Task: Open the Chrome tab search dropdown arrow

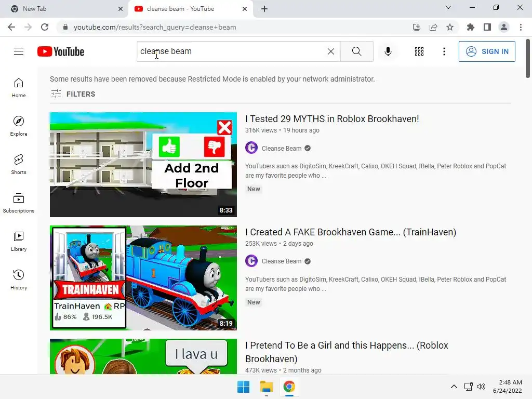Action: [x=448, y=7]
